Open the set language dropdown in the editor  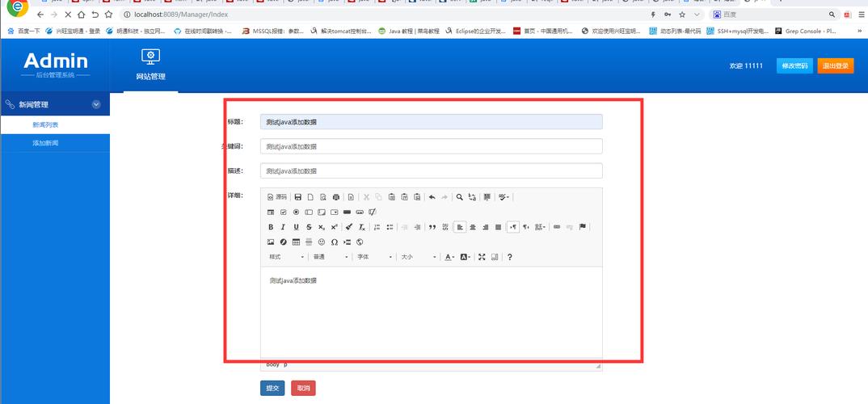[x=541, y=227]
